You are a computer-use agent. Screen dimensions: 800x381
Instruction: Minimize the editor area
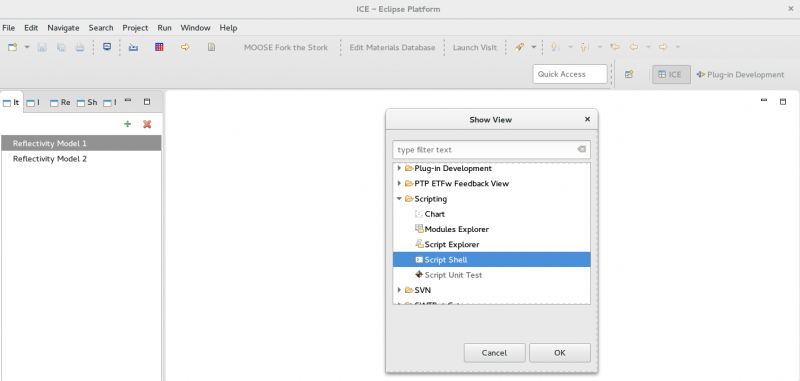(764, 100)
